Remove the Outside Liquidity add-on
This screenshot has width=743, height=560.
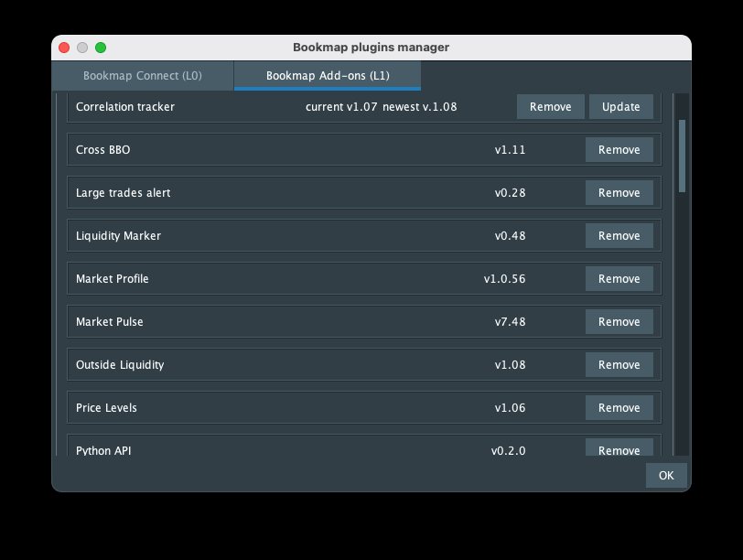click(619, 365)
